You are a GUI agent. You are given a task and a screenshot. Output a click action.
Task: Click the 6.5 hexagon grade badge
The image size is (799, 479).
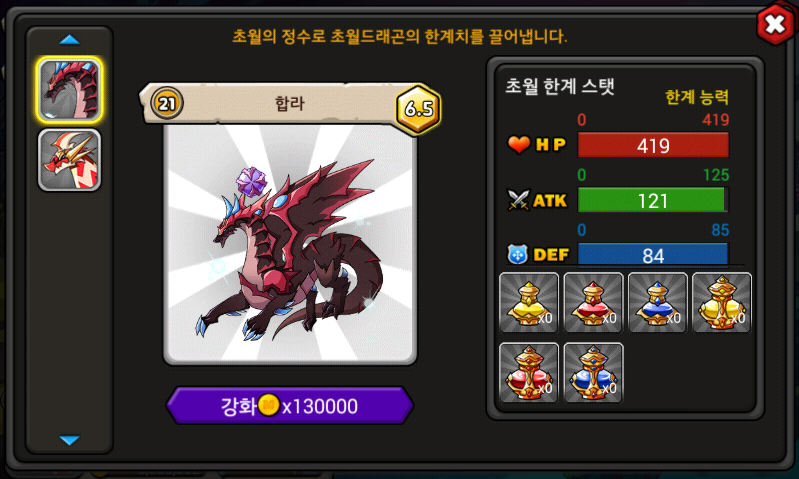[x=418, y=109]
